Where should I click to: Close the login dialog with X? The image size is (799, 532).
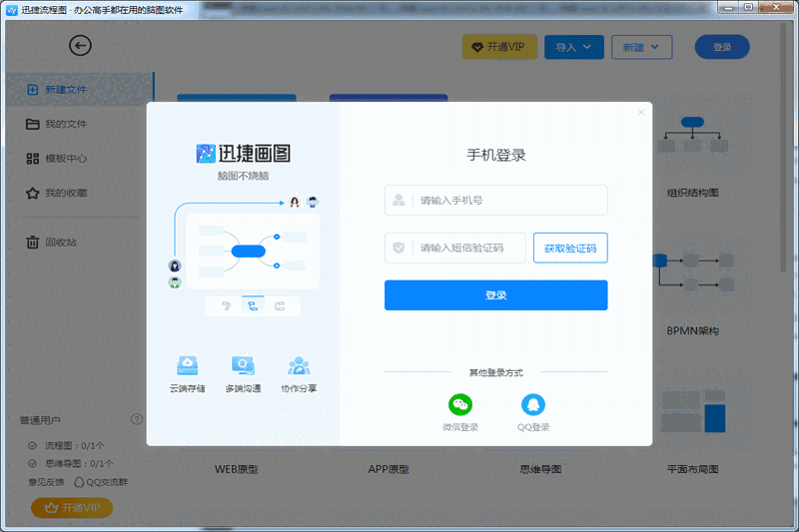641,112
